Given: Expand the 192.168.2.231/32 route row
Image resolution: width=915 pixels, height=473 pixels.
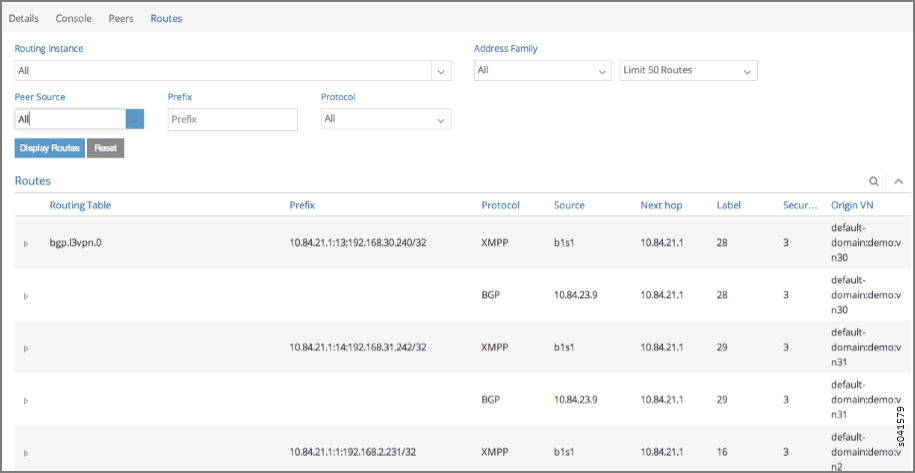Looking at the screenshot, I should [x=26, y=452].
